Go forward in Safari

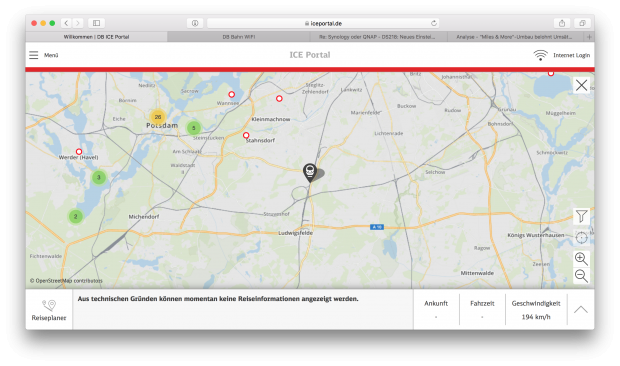[78, 23]
